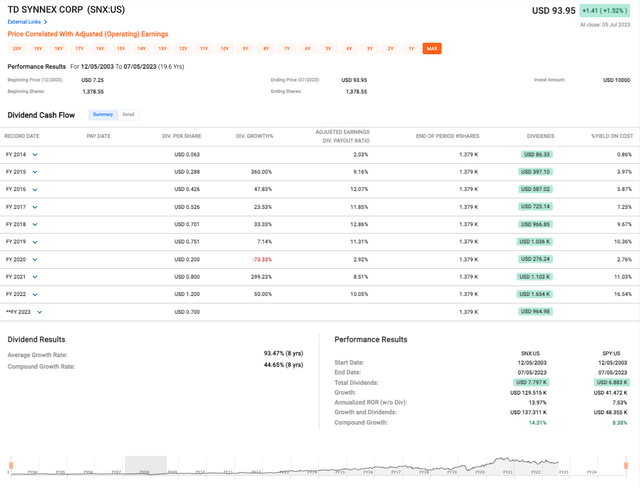This screenshot has height=488, width=640.
Task: Click the -73.33% dividend growth value
Action: [x=262, y=260]
